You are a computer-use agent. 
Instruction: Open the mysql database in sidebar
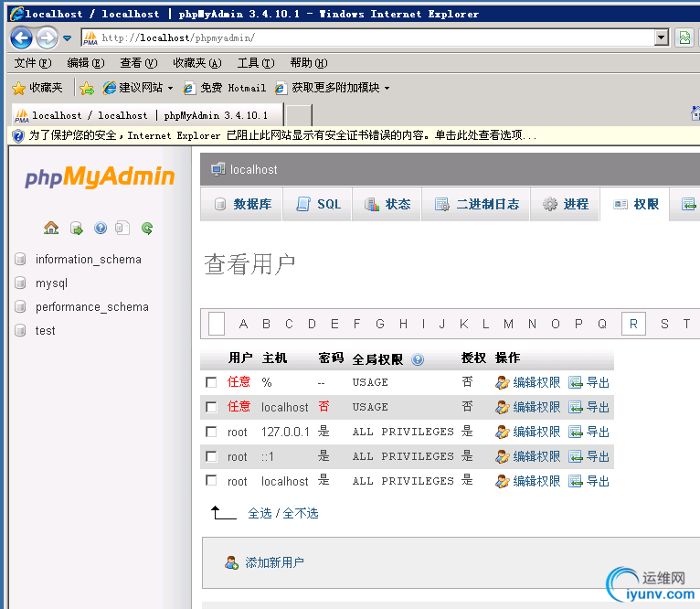pos(51,283)
